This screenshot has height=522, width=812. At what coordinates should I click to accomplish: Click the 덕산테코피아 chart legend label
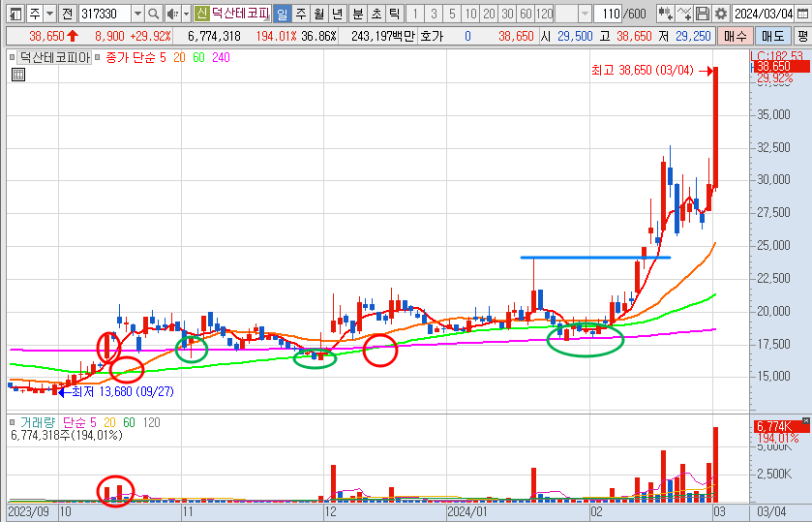click(x=54, y=57)
